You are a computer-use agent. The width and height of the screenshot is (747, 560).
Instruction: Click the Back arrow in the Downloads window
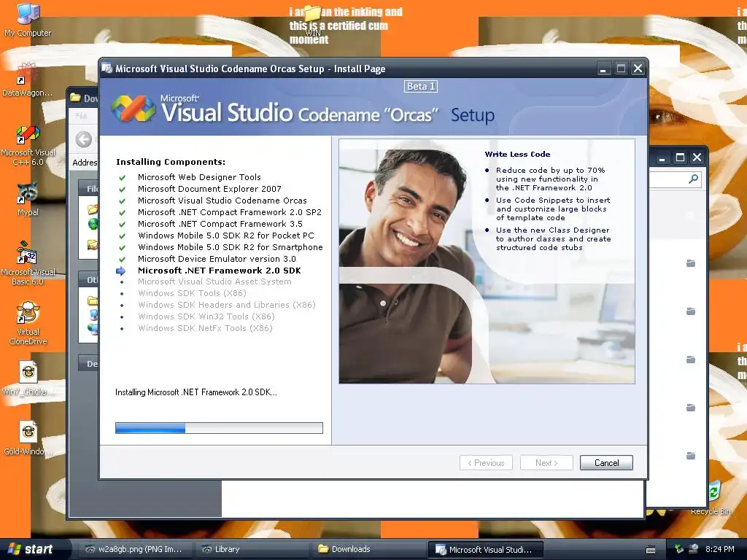coord(84,139)
